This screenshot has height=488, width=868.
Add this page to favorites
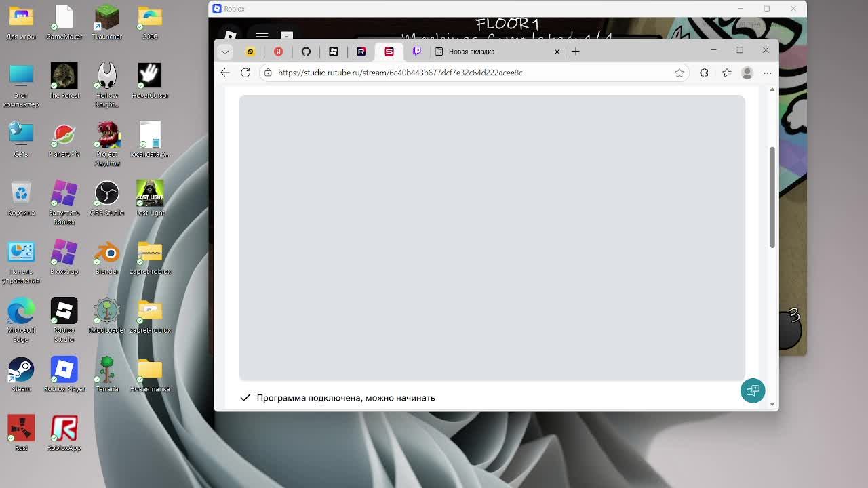tap(679, 73)
